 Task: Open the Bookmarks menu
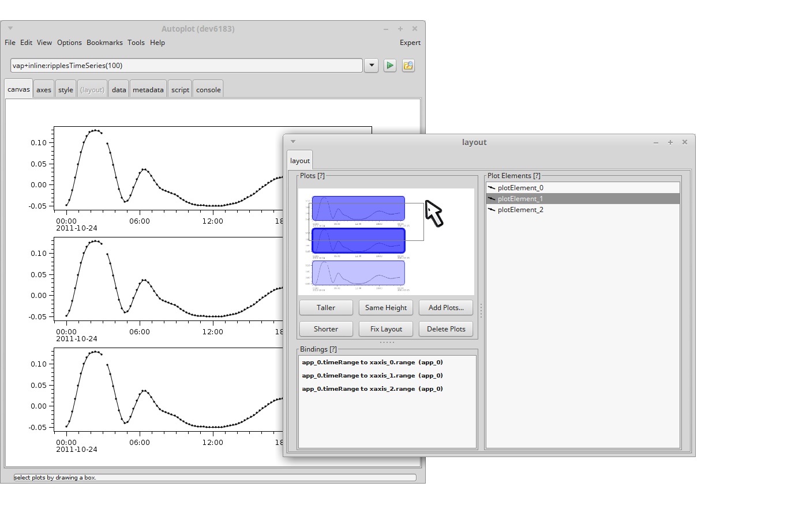click(104, 43)
